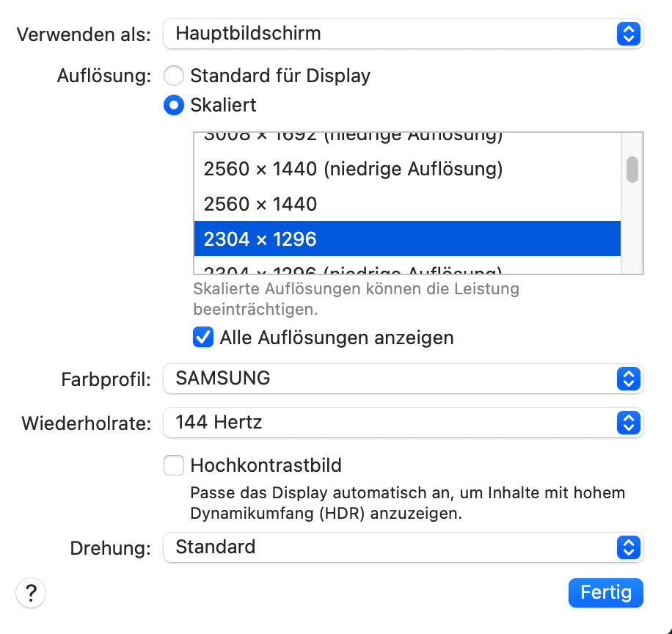672x634 pixels.
Task: Click the Drehung dropdown arrows icon
Action: [629, 547]
